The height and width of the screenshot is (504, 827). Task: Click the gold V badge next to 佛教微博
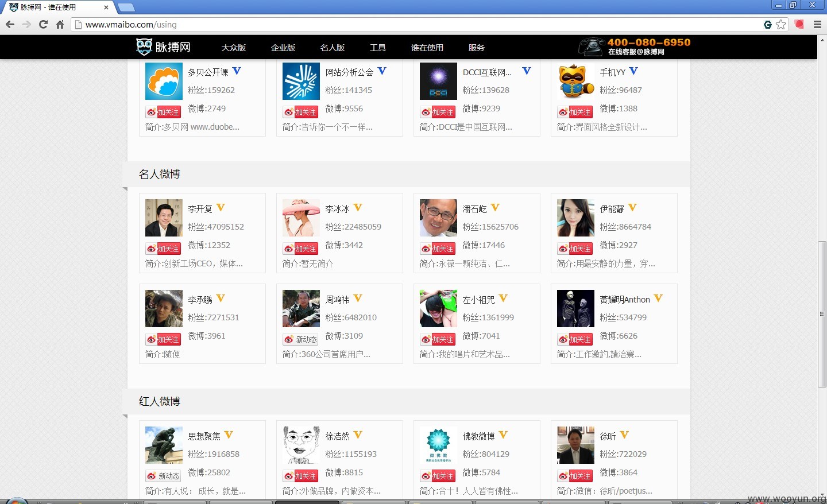point(503,435)
